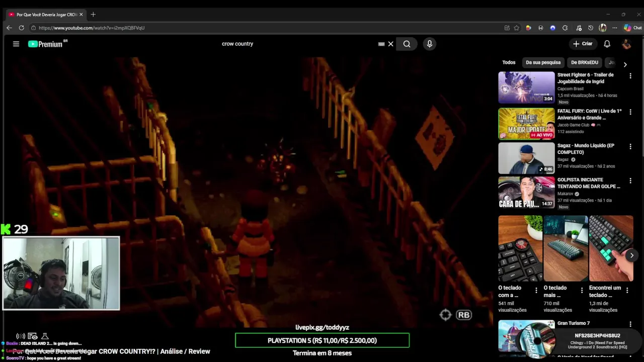Open browser settings and more ellipsis
This screenshot has width=644, height=362.
[x=614, y=28]
